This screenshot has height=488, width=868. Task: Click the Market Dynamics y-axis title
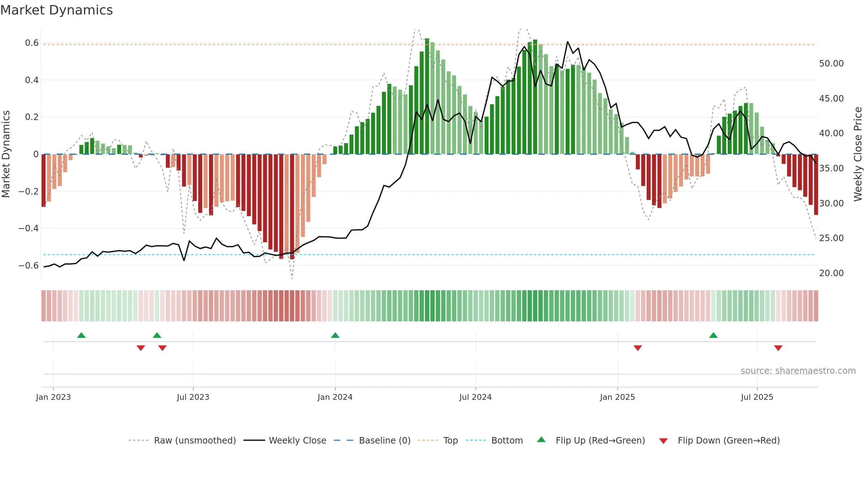pyautogui.click(x=6, y=154)
